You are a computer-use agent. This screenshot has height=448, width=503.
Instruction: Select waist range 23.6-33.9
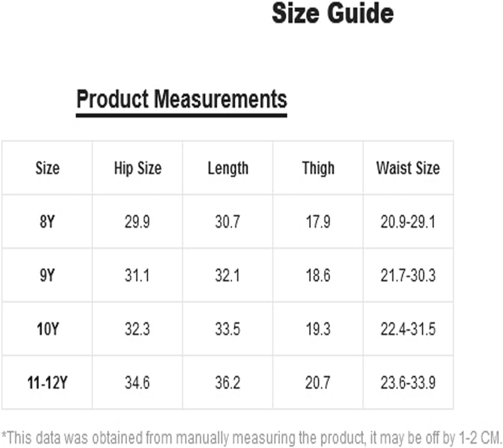tap(408, 382)
